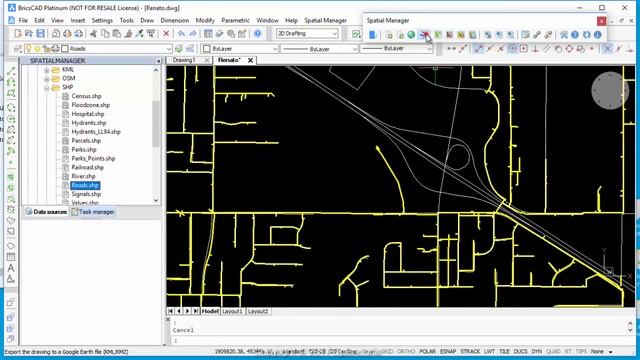Screen dimensions: 640x360
Task: Click the Spatial Manager refresh arrows icon
Action: click(x=587, y=35)
